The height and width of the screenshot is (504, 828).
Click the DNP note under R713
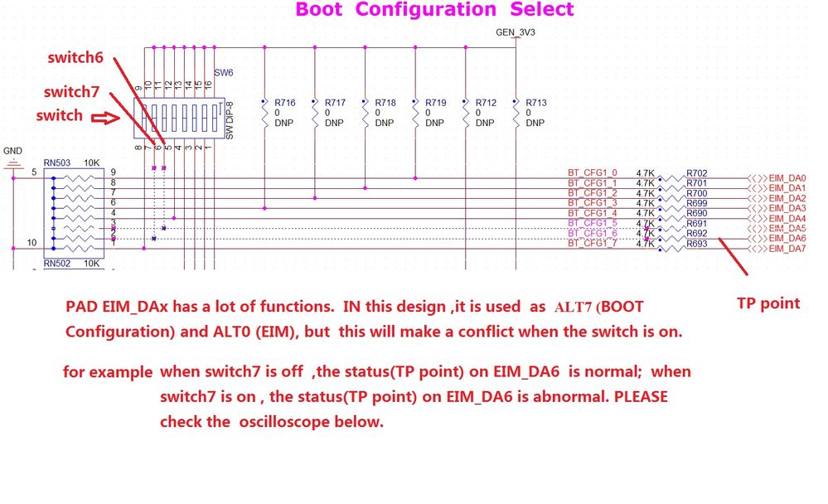coord(535,123)
